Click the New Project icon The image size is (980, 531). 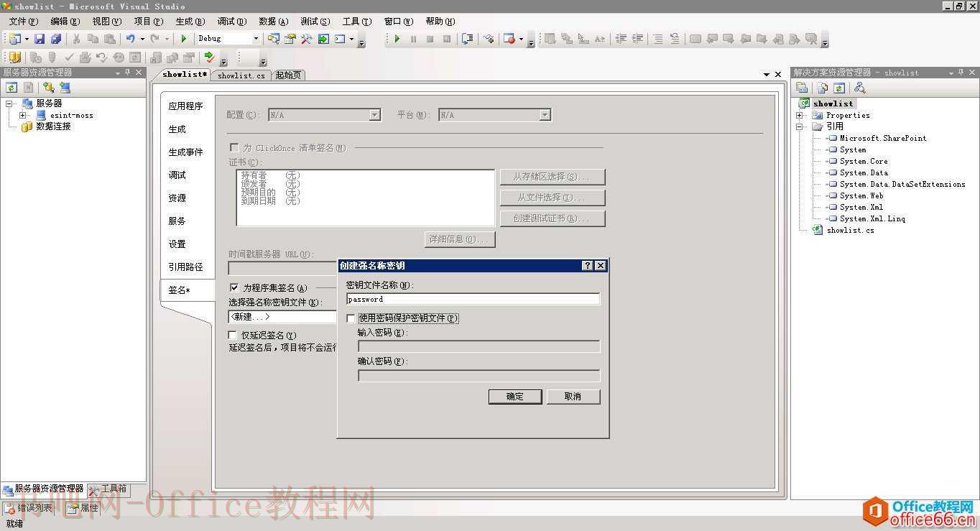(15, 39)
